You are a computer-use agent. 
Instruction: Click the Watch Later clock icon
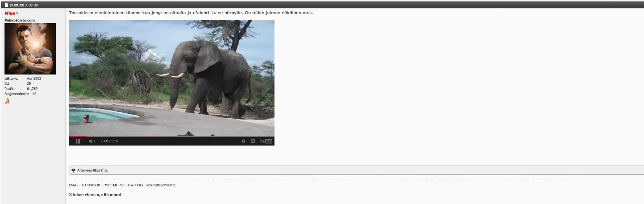[x=243, y=141]
